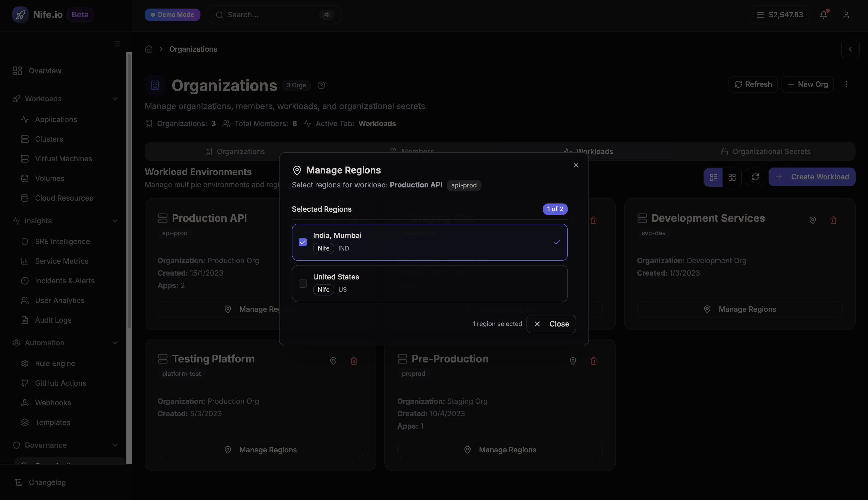Click the notification bell icon

tap(823, 15)
